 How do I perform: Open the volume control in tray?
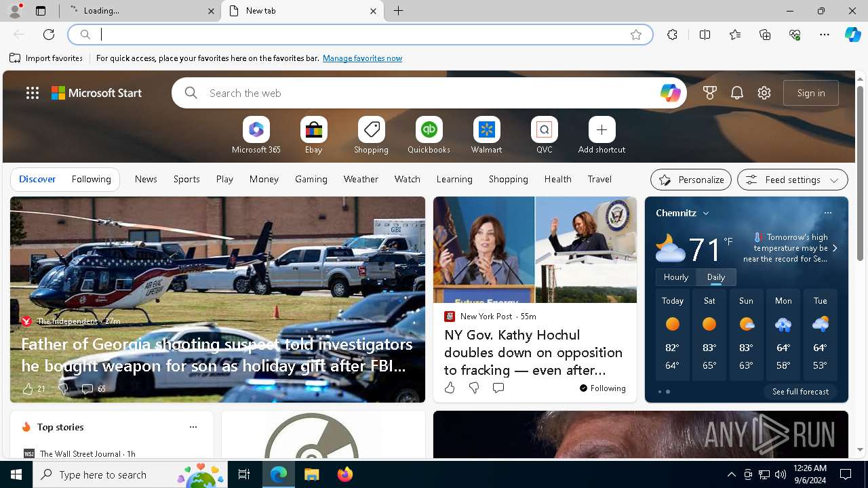781,474
